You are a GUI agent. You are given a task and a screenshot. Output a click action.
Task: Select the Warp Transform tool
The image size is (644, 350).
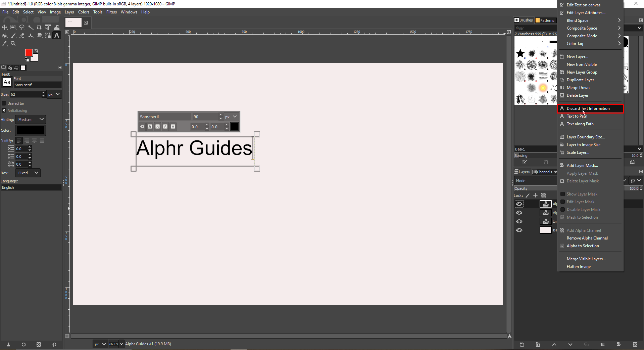click(57, 28)
